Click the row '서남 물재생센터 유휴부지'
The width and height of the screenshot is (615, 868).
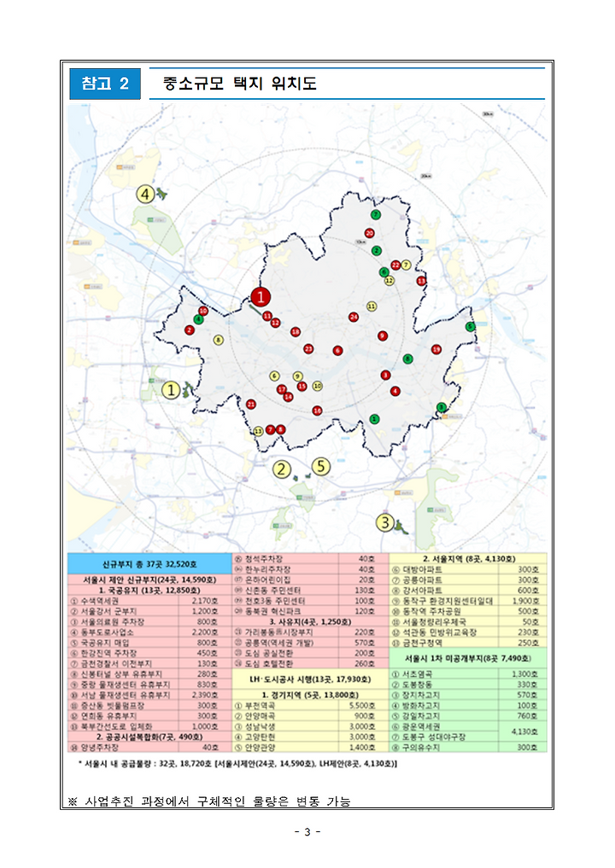[149, 695]
